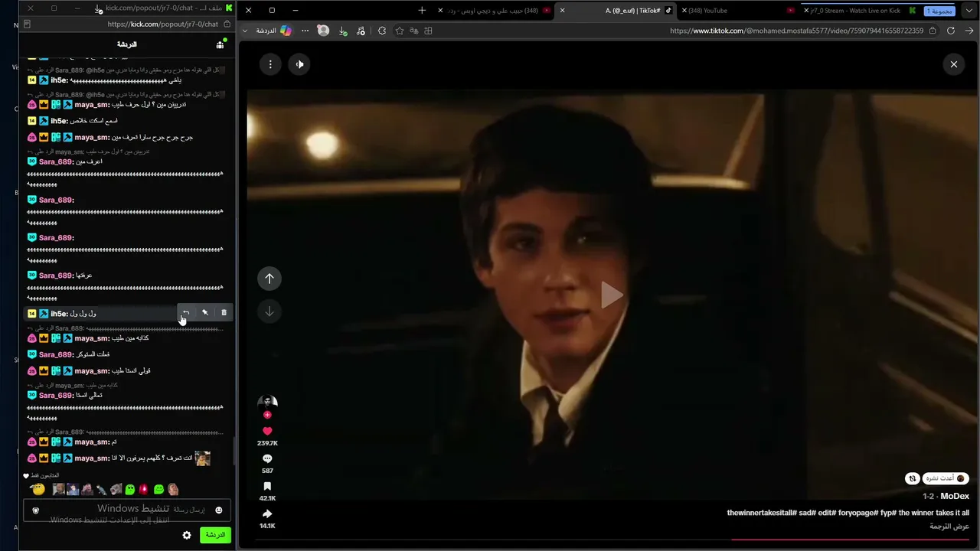Mute the TikTok video sound
Image resolution: width=980 pixels, height=551 pixels.
click(x=299, y=64)
